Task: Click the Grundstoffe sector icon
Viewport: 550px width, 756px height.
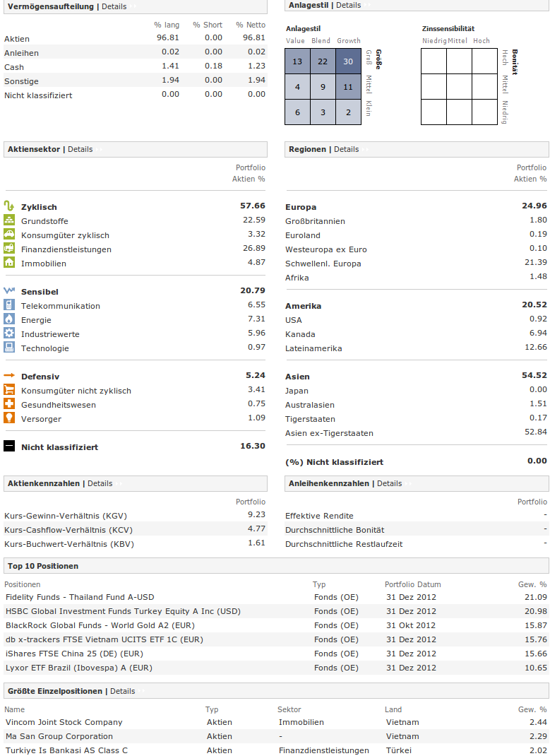Action: click(x=9, y=220)
